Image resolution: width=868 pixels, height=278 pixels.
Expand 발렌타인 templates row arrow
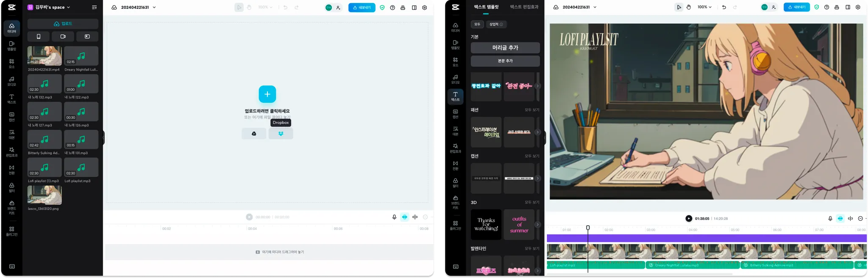point(537,270)
